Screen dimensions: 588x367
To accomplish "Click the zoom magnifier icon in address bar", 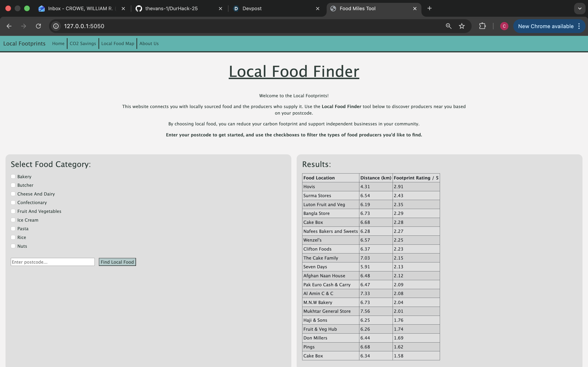I will pos(449,26).
